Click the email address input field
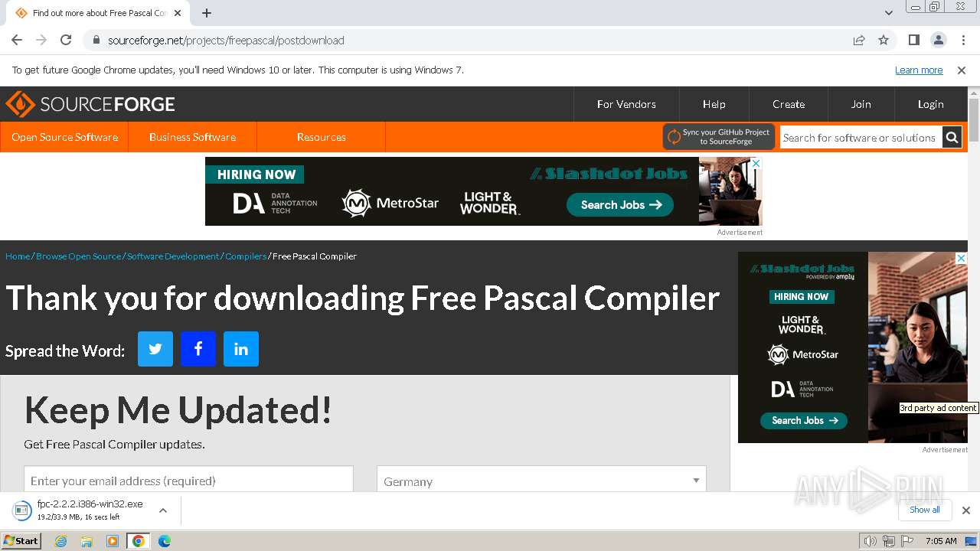Screen dimensions: 980x551 (x=188, y=480)
